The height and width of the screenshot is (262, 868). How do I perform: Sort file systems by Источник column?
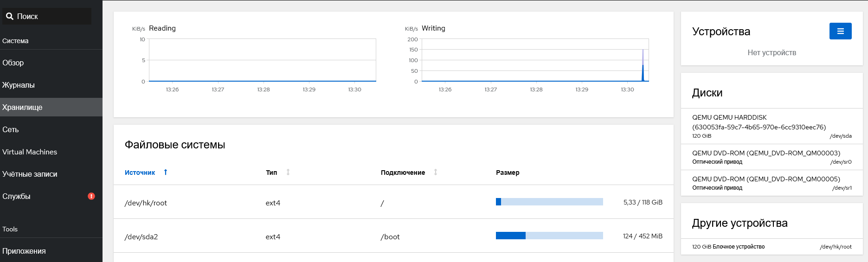click(x=140, y=173)
